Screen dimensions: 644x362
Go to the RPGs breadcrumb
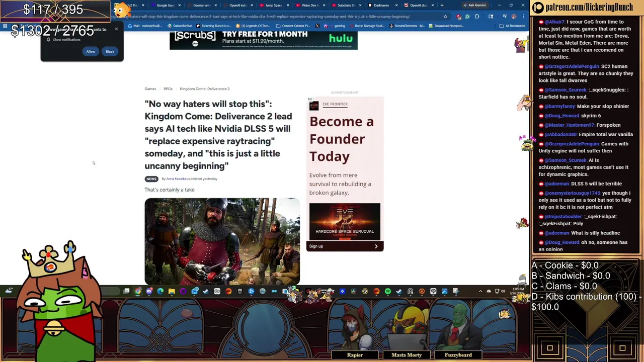pyautogui.click(x=168, y=89)
